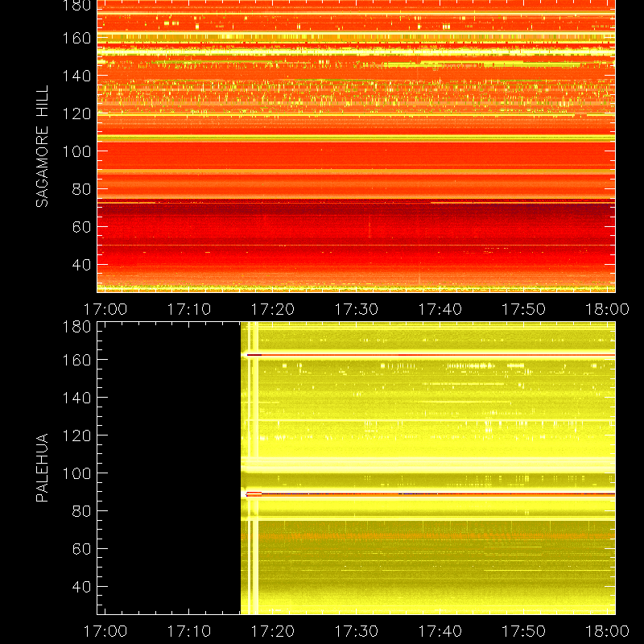
Task: Pick the 17:10 time label under Sagamore Hill plot
Action: click(189, 309)
